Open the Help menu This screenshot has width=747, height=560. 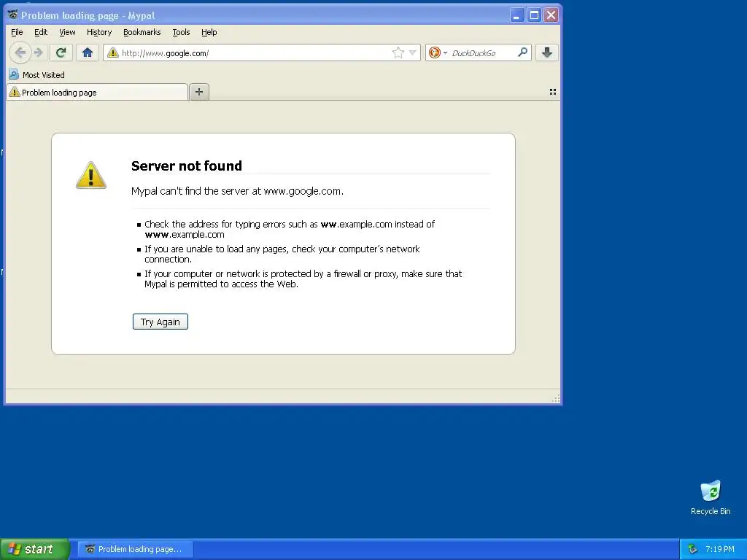[x=209, y=32]
